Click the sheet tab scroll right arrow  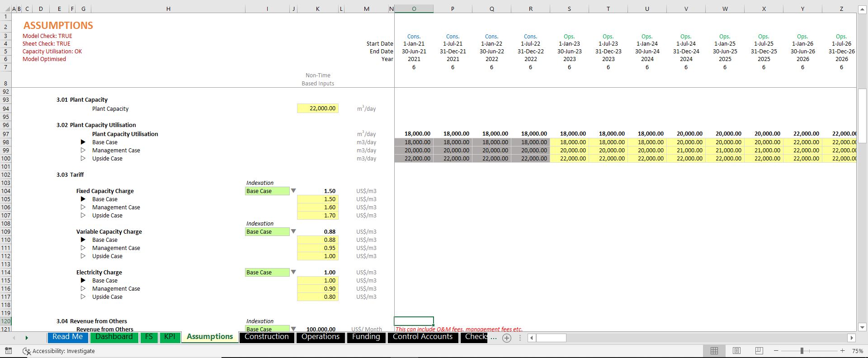coord(27,338)
